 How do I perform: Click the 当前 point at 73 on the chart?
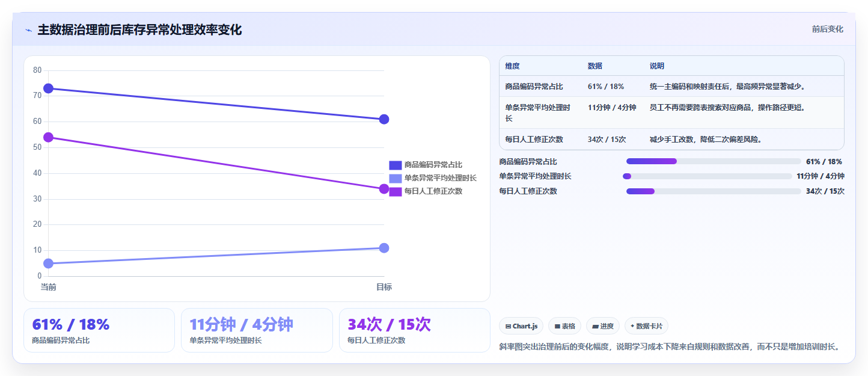[x=49, y=88]
